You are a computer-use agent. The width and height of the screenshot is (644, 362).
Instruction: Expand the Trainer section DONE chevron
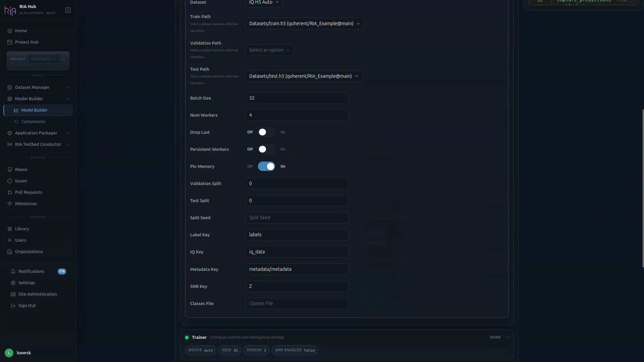(x=507, y=338)
